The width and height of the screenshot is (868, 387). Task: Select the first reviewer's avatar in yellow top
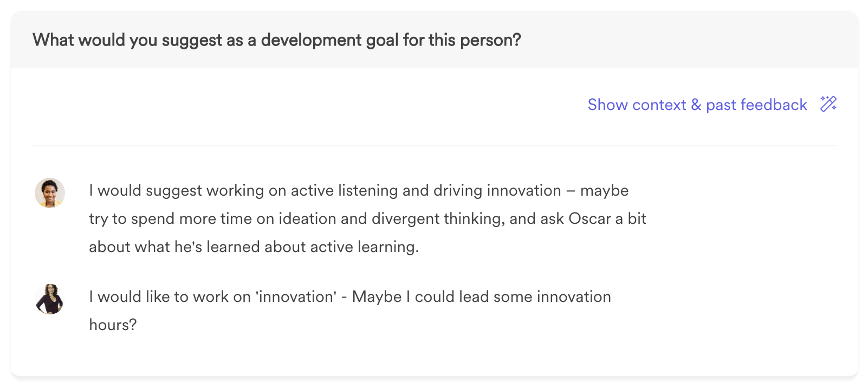pos(50,193)
